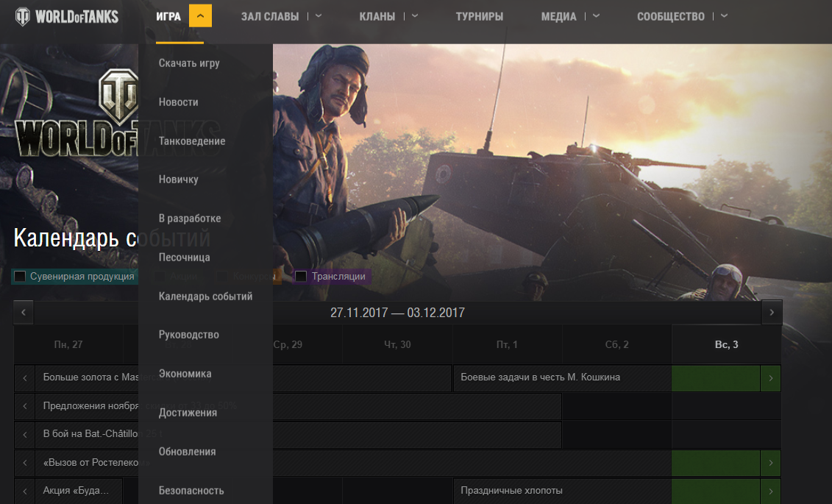The height and width of the screenshot is (504, 832).
Task: Open the ИГРА menu tab
Action: tap(168, 16)
